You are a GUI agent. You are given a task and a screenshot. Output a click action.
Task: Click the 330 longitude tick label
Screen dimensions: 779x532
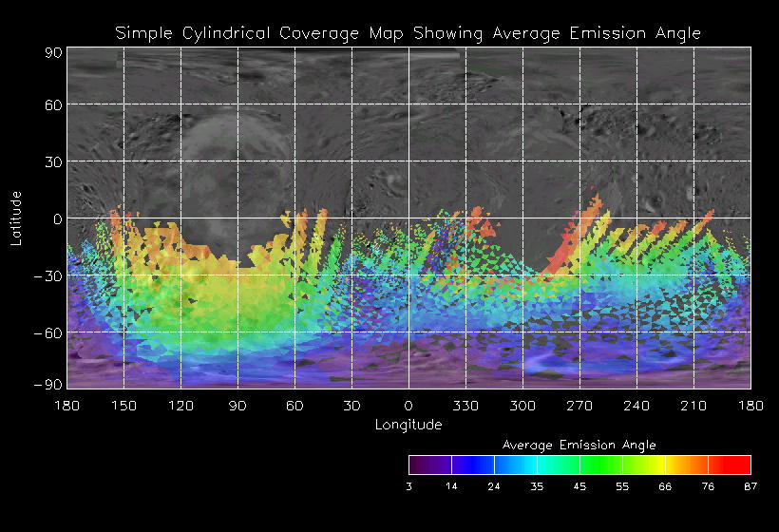pyautogui.click(x=465, y=406)
